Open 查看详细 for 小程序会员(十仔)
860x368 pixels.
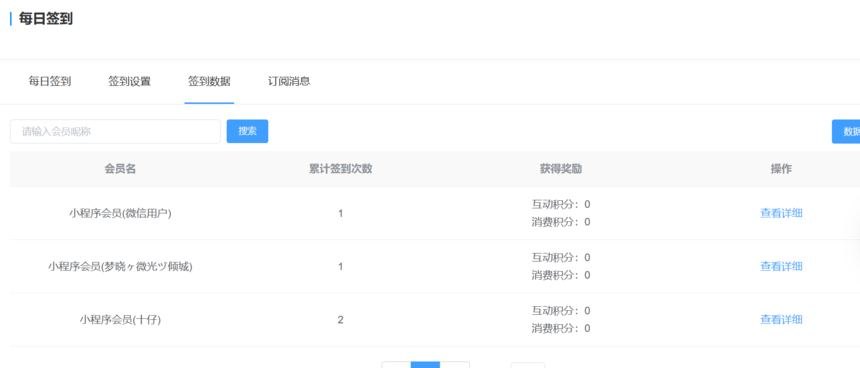[781, 320]
